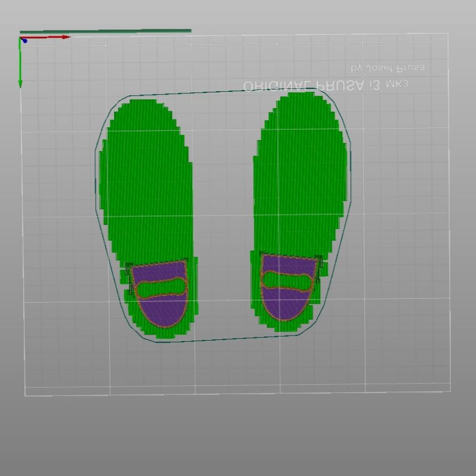This screenshot has height=476, width=476.
Task: Click the dark green bar above the bed
Action: tap(105, 31)
